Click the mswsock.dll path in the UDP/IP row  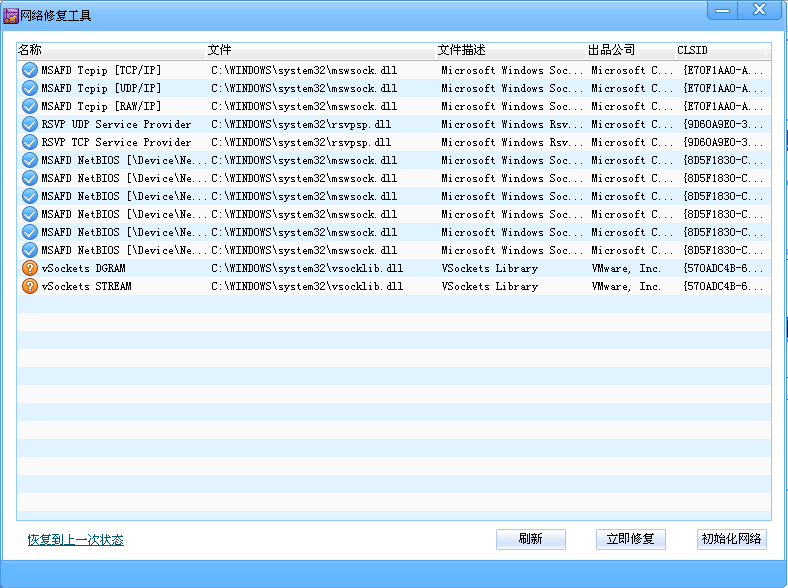click(x=304, y=88)
